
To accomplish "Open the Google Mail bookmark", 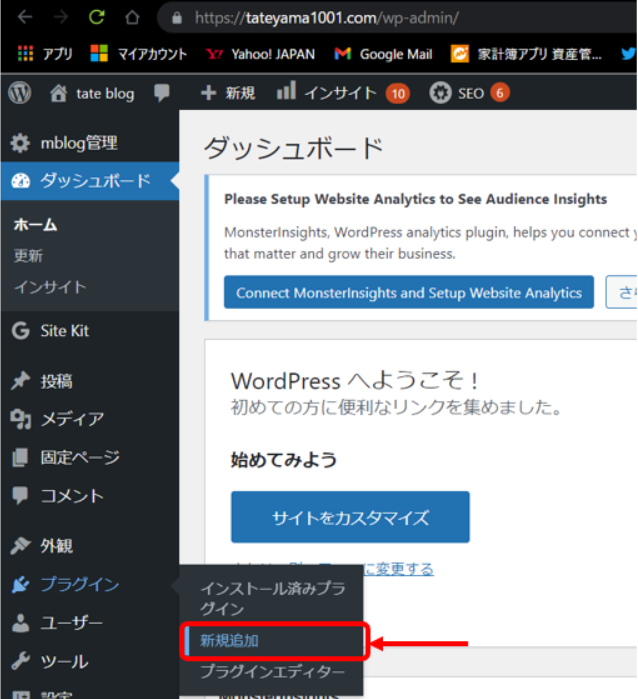I will pyautogui.click(x=384, y=54).
